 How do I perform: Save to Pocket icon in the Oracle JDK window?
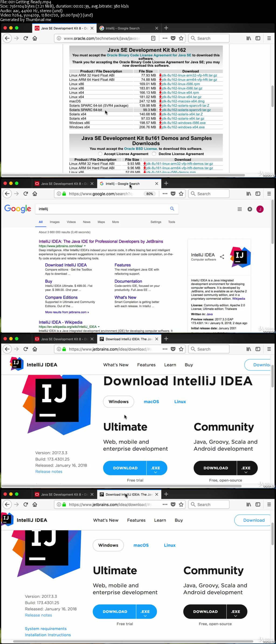(173, 38)
